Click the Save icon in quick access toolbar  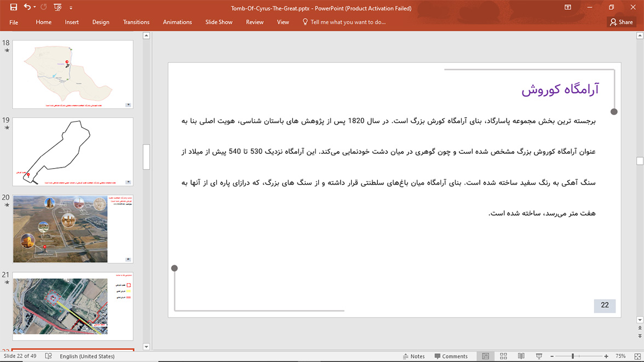[x=14, y=8]
